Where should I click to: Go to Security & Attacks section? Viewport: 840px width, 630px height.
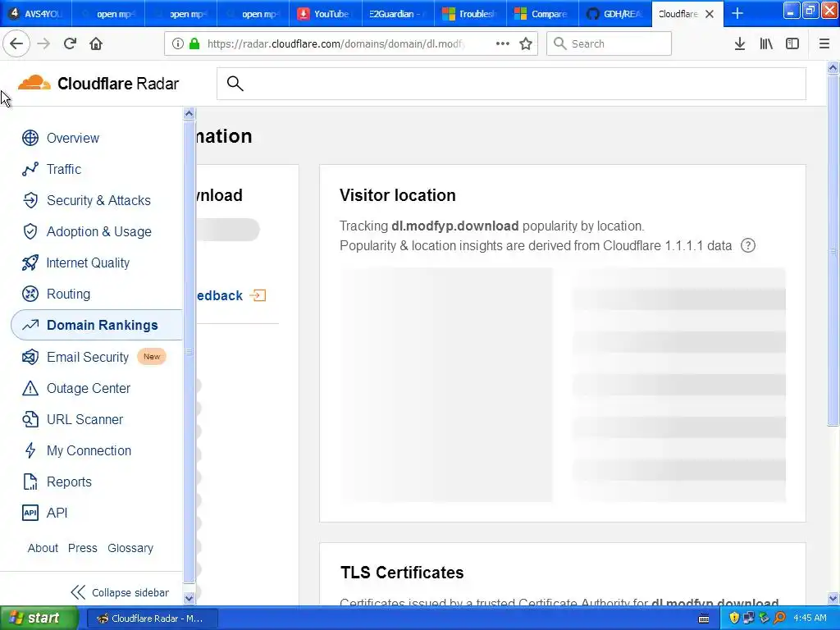point(98,200)
